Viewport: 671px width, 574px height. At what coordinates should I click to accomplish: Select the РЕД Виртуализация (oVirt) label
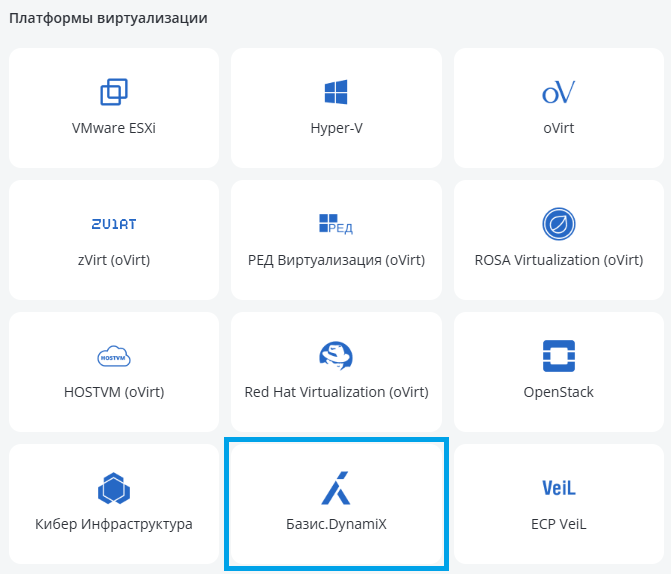pos(336,260)
